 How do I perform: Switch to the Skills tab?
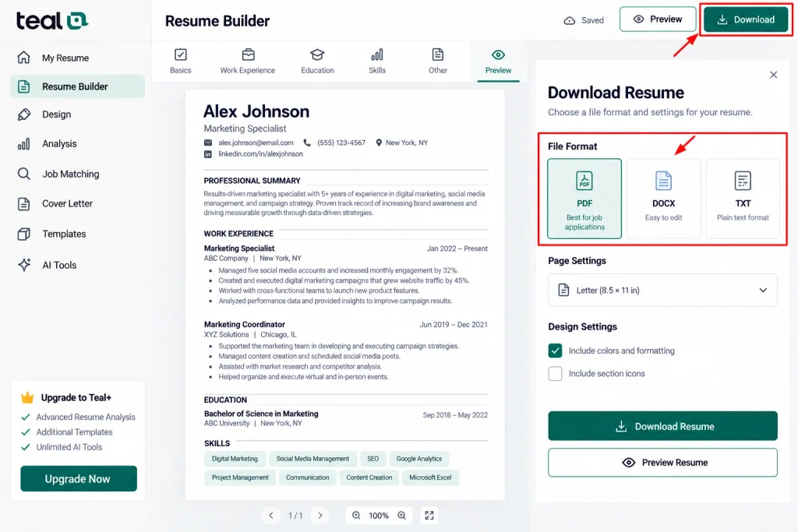pos(377,61)
